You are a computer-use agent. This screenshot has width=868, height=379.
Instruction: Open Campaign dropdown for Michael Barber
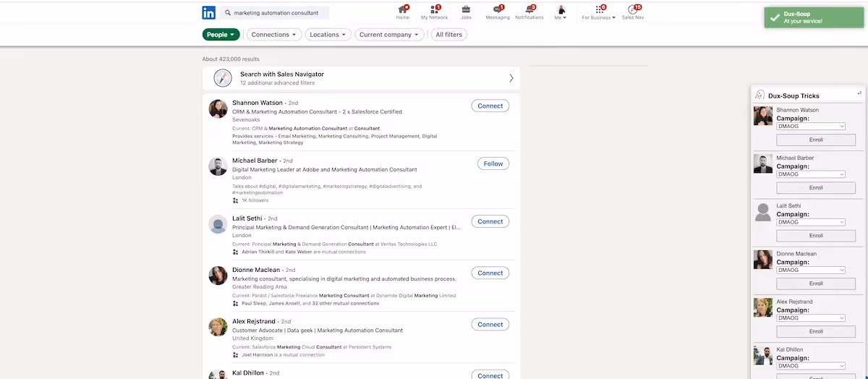(x=810, y=174)
